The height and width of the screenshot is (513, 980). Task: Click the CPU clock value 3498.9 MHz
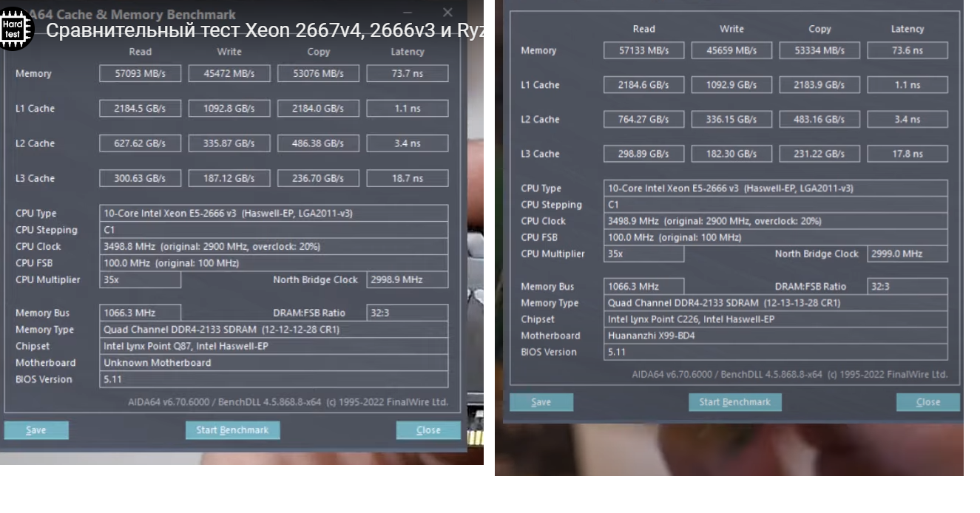[776, 221]
